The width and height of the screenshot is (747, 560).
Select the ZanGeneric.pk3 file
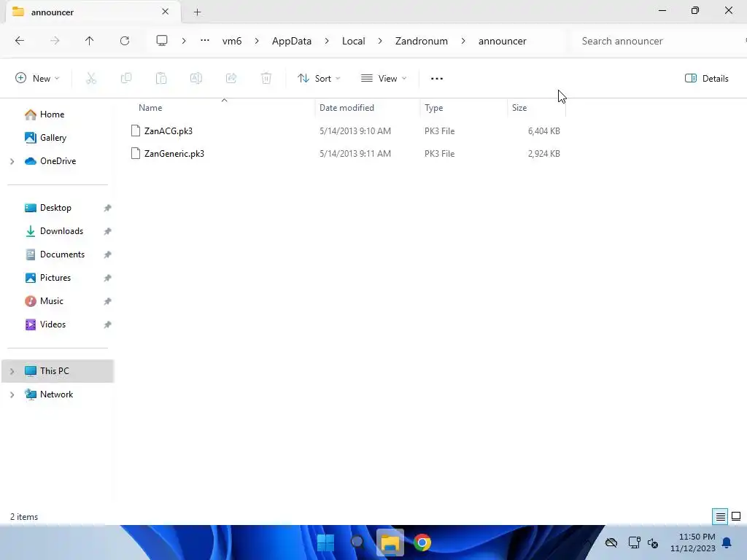(174, 154)
